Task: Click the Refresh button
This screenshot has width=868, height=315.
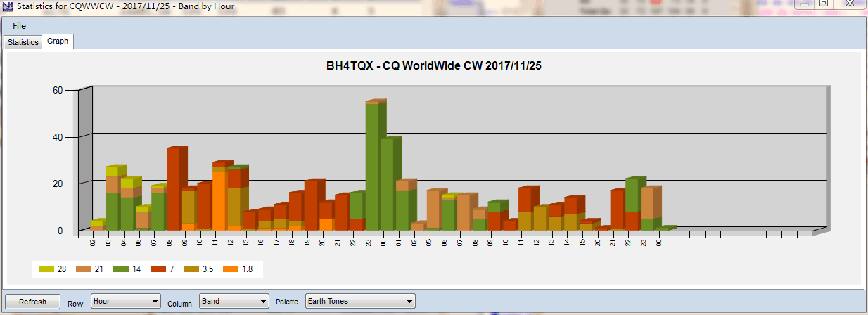Action: point(32,302)
